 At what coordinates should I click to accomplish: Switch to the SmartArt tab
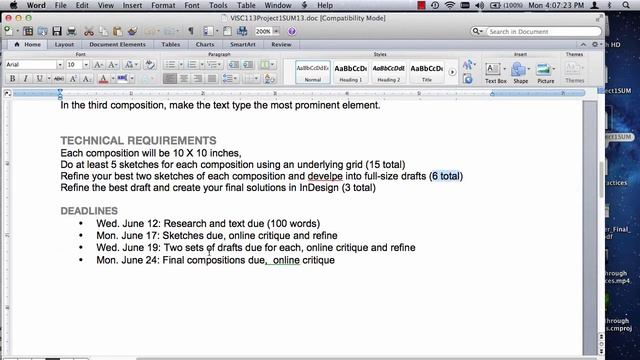point(242,44)
